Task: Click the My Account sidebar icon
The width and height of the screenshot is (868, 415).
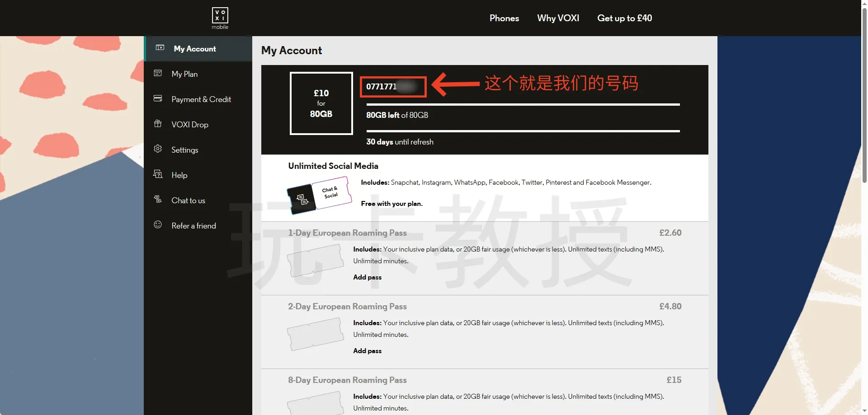Action: [x=160, y=47]
